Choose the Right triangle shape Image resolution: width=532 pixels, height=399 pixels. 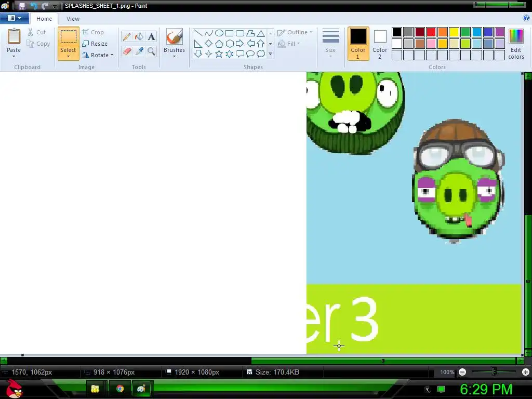[x=198, y=44]
